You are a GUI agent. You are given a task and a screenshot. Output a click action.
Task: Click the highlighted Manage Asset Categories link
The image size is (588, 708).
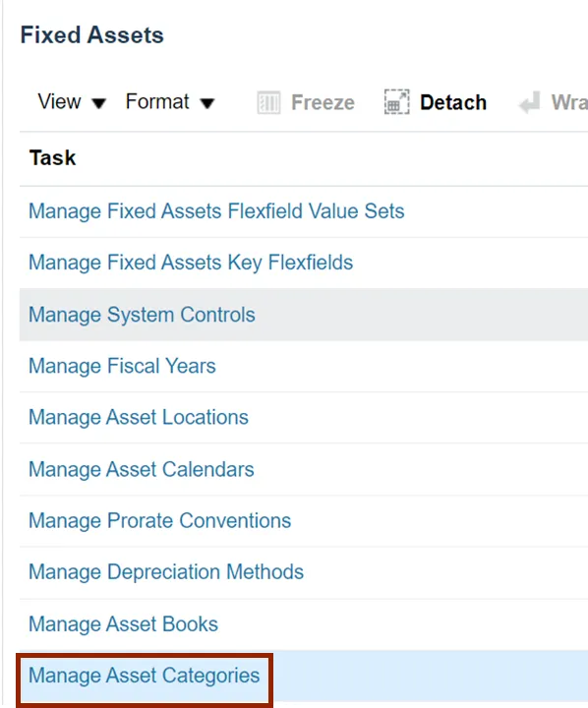click(x=145, y=677)
